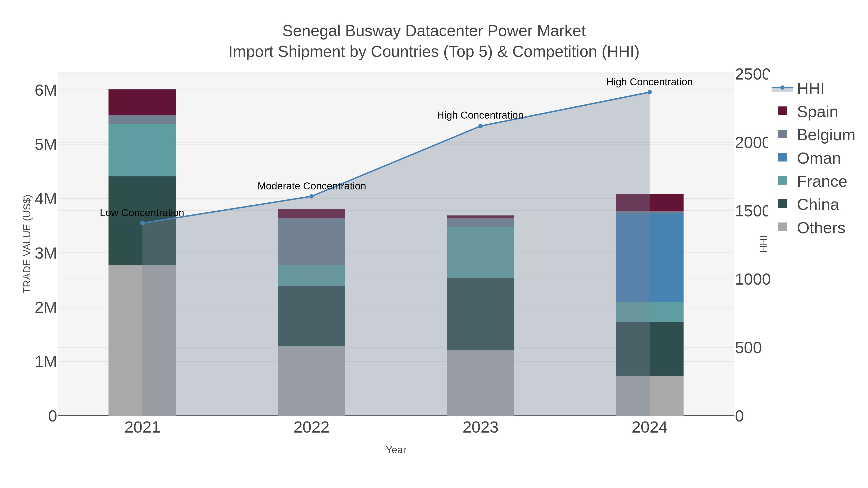Click the Low Concentration annotation
Image resolution: width=868 pixels, height=488 pixels.
tap(142, 213)
